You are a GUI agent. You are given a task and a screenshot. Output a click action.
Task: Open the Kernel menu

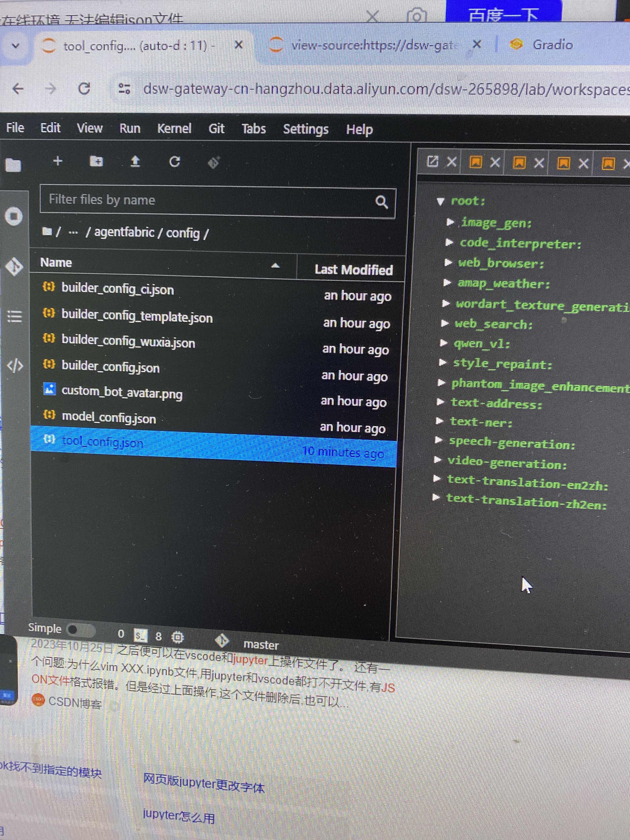coord(174,128)
